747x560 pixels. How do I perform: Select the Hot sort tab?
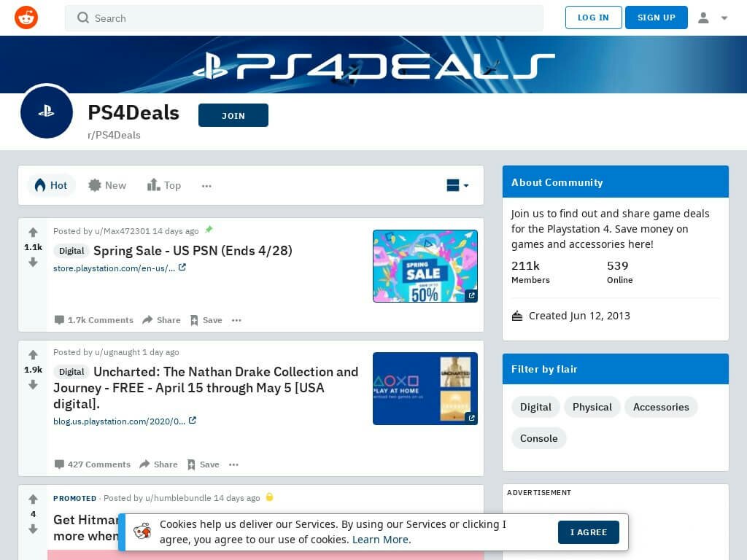[52, 185]
